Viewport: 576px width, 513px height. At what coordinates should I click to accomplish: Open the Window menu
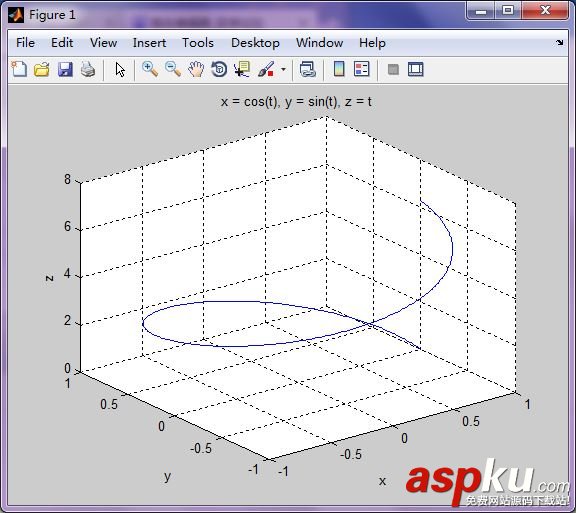pos(320,43)
